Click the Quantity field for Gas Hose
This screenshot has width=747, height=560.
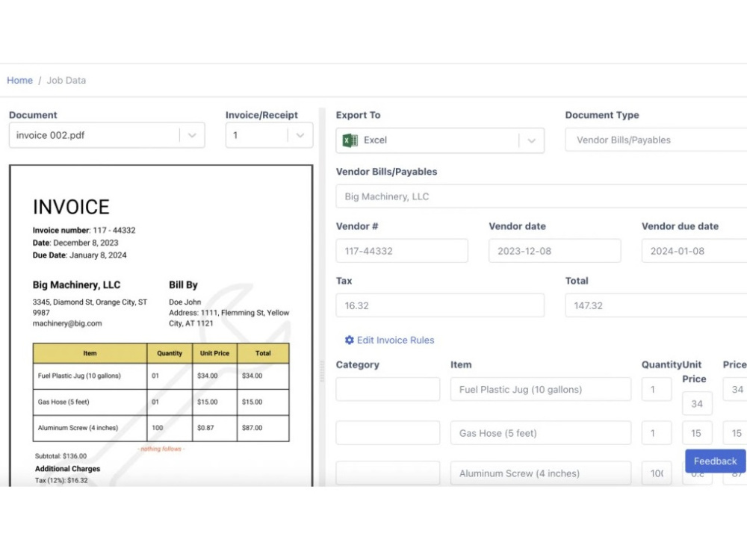(657, 433)
